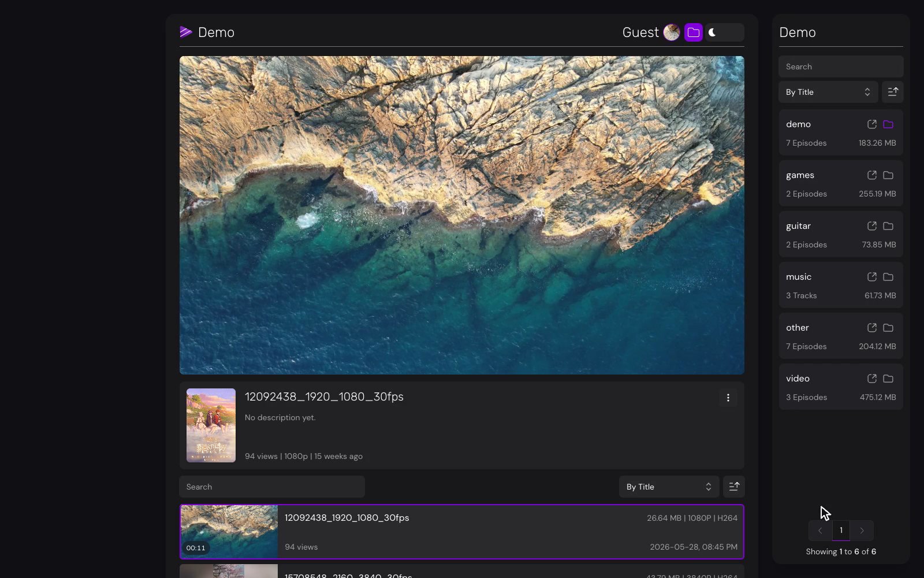Viewport: 924px width, 578px height.
Task: Click the Demo title in the header
Action: [216, 32]
